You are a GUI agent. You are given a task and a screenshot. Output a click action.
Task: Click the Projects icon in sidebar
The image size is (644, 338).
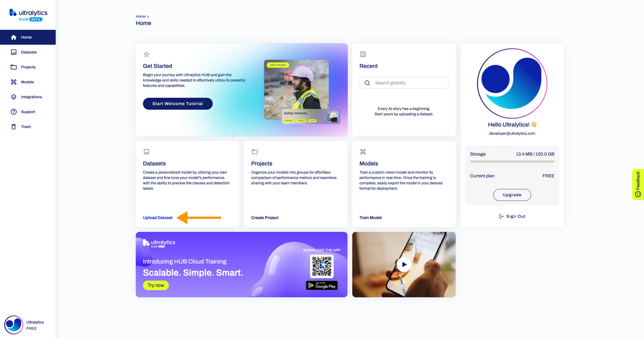pos(14,67)
